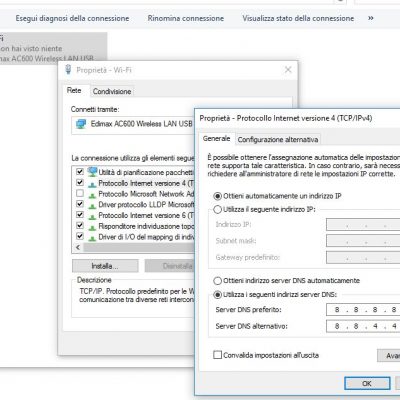Check Convalida impostazioni all'uscita checkbox

pos(217,355)
